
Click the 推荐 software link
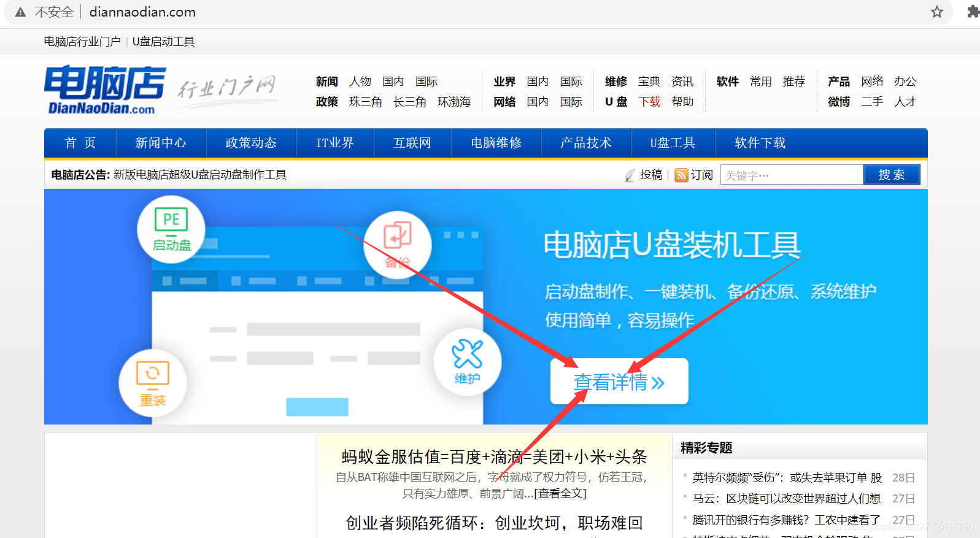tap(794, 82)
